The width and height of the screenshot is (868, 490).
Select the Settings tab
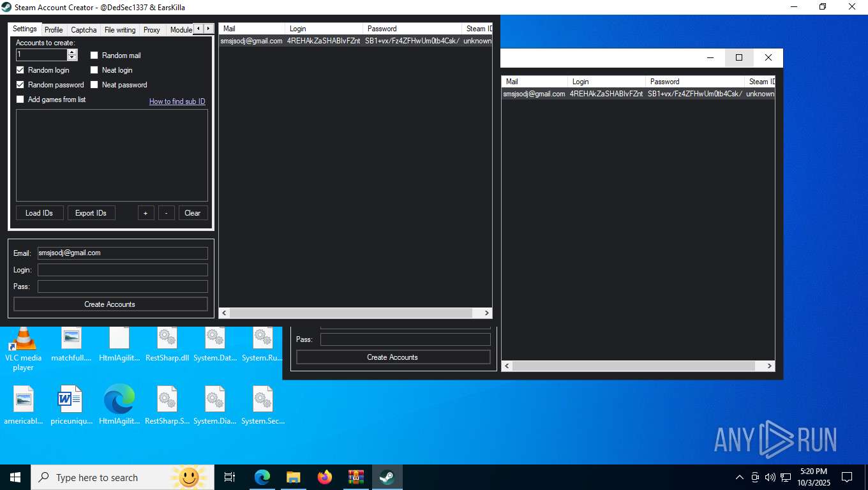pyautogui.click(x=25, y=29)
